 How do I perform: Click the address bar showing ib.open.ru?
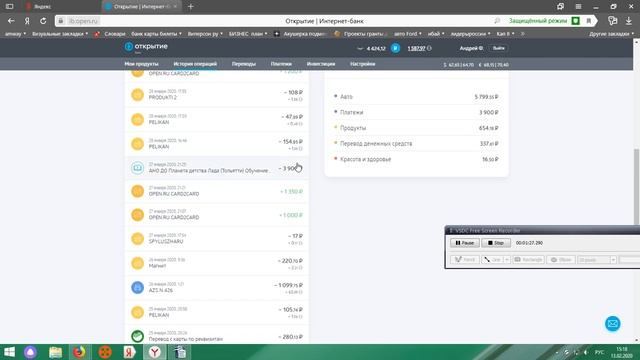click(x=83, y=21)
